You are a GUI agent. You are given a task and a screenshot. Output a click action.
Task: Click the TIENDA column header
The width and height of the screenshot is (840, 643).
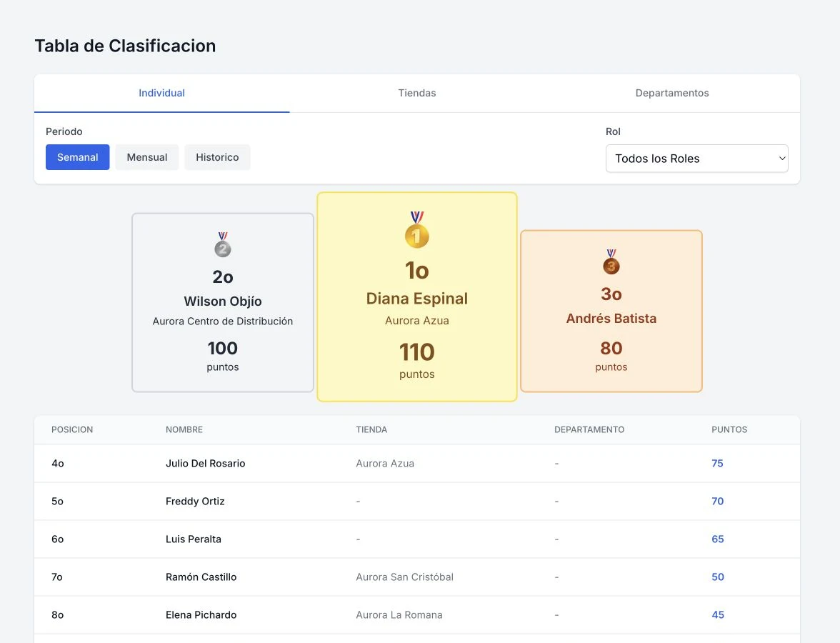(x=371, y=430)
